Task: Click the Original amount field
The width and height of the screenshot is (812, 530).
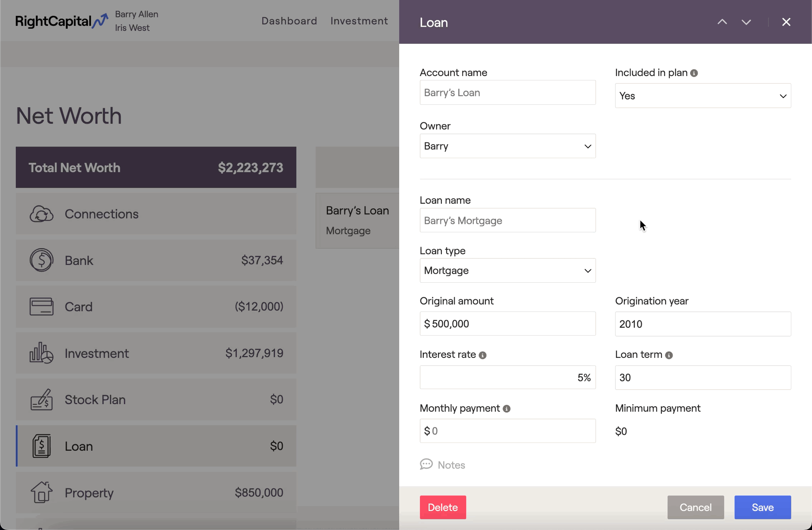Action: click(x=508, y=324)
